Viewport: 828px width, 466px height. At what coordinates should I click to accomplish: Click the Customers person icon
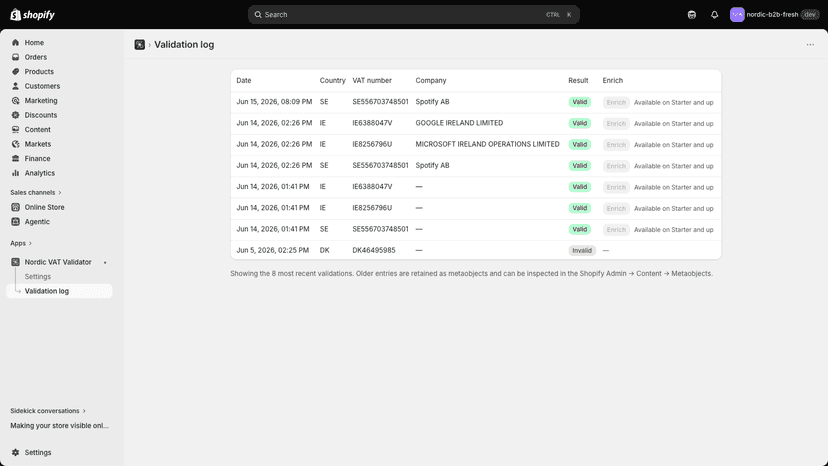coord(15,86)
